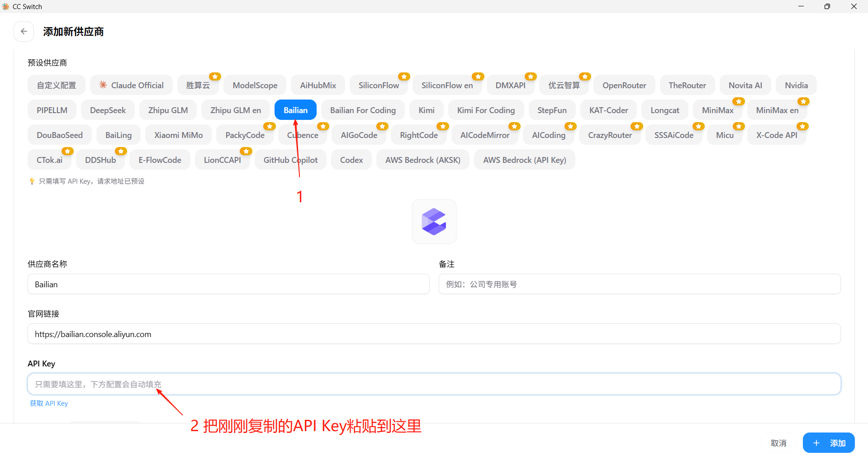Switch to the Kimi For Coding preset

coord(486,109)
